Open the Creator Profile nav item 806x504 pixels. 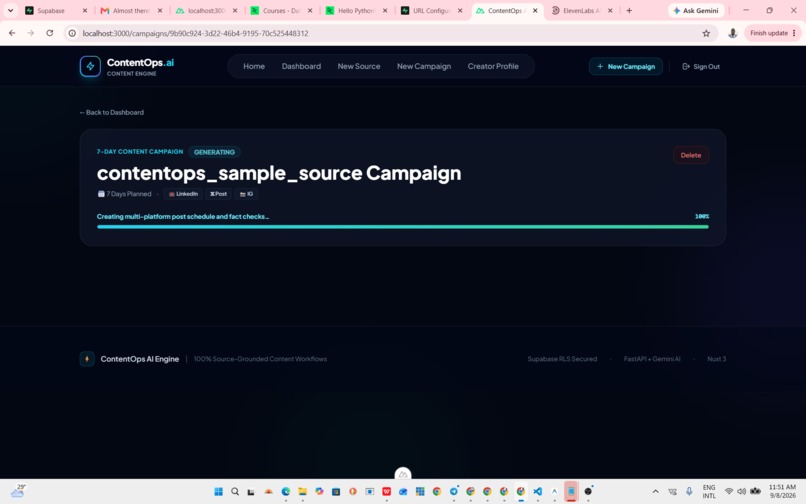tap(493, 66)
